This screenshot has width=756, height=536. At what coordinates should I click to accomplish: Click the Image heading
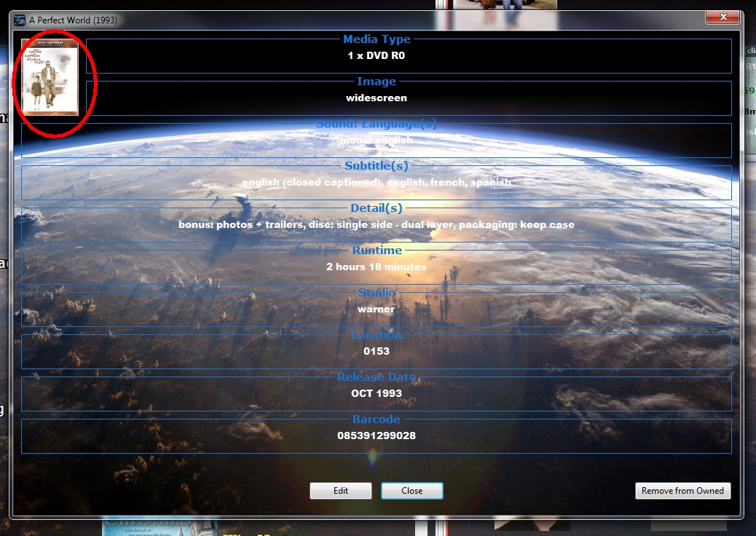377,82
